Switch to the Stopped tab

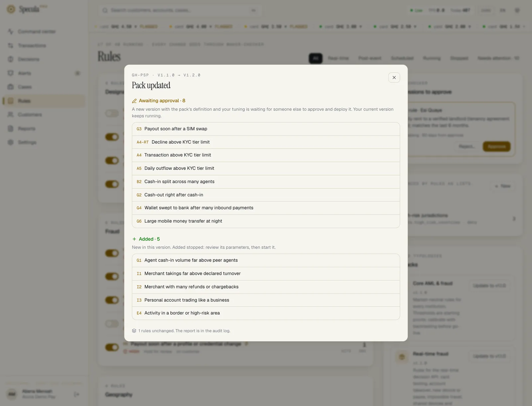coord(459,58)
